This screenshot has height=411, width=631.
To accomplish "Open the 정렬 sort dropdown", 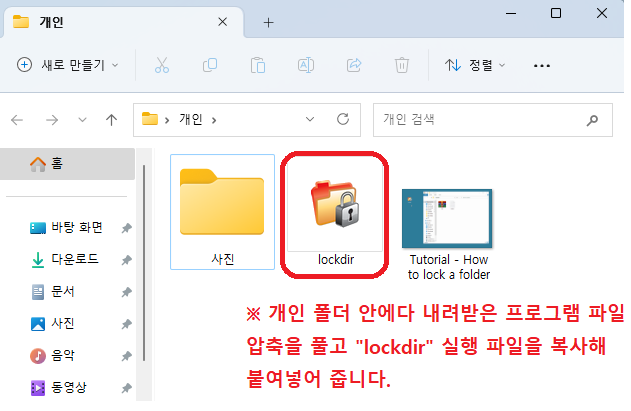I will (x=475, y=65).
